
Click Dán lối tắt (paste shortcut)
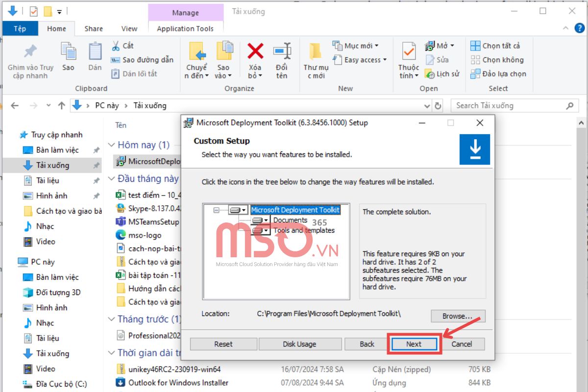134,74
